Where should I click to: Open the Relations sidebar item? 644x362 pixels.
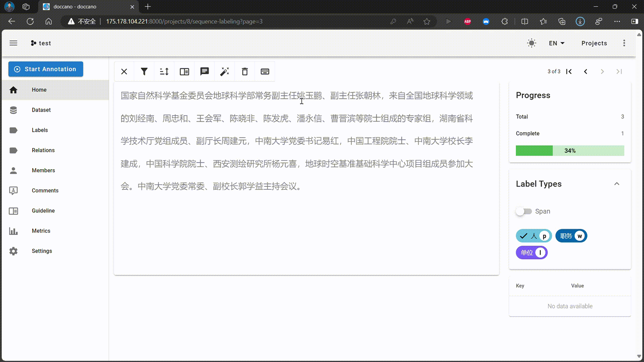click(55, 150)
